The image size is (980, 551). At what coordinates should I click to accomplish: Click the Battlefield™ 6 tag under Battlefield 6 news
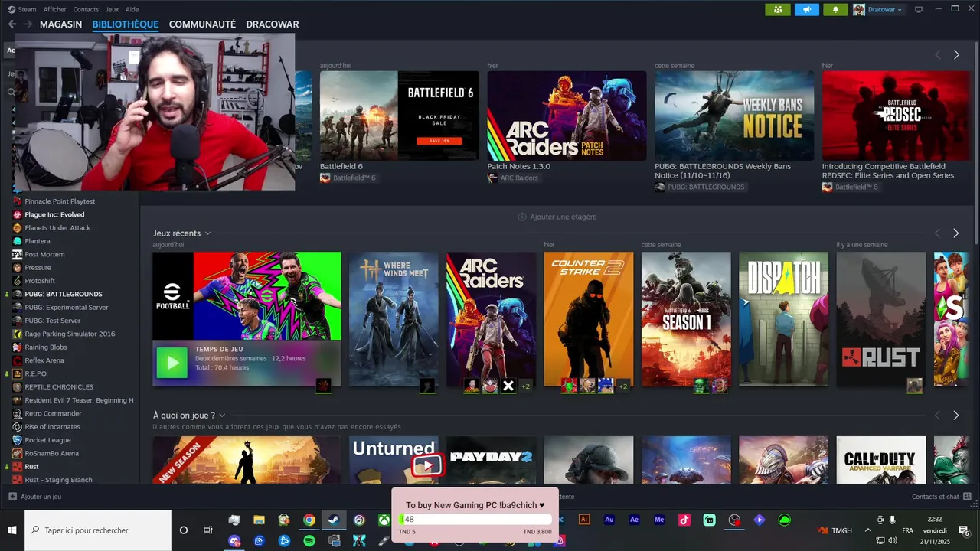coord(349,178)
